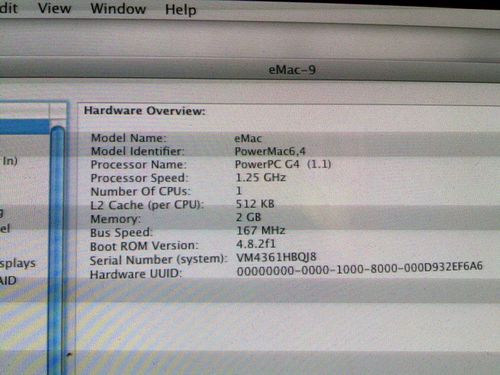Viewport: 500px width, 375px height.
Task: Open the partially visible Edit menu
Action: pyautogui.click(x=8, y=7)
